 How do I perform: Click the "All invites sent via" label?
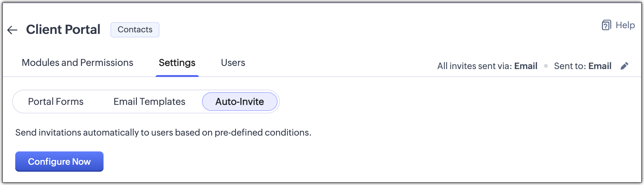pos(474,66)
